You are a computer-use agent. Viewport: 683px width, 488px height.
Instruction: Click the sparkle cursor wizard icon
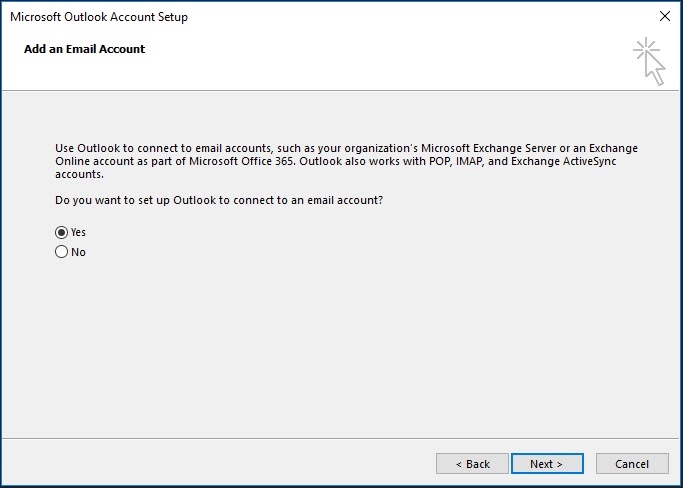tap(648, 61)
